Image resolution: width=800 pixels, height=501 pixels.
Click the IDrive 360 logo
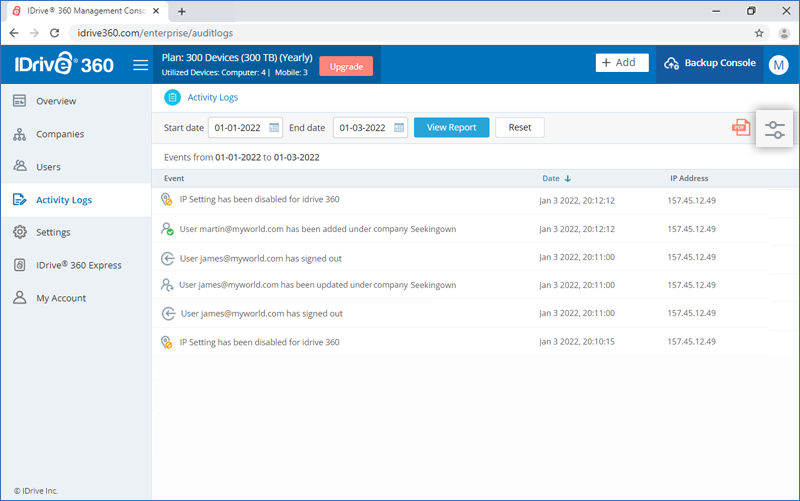tap(64, 64)
